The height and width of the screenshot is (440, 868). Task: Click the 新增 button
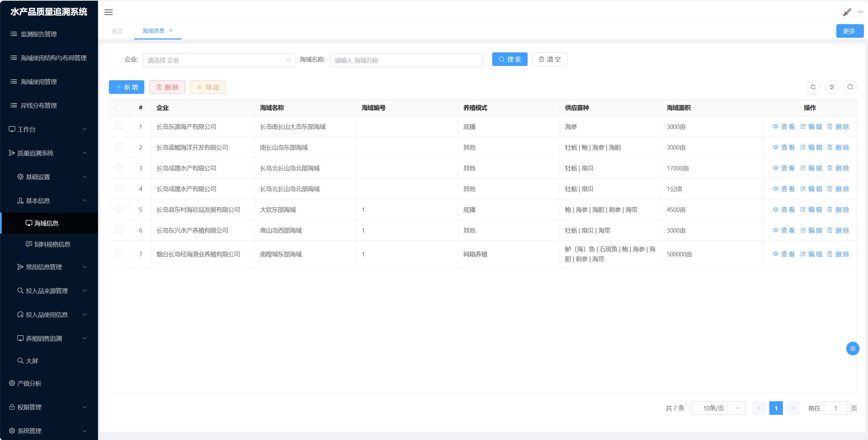(127, 87)
